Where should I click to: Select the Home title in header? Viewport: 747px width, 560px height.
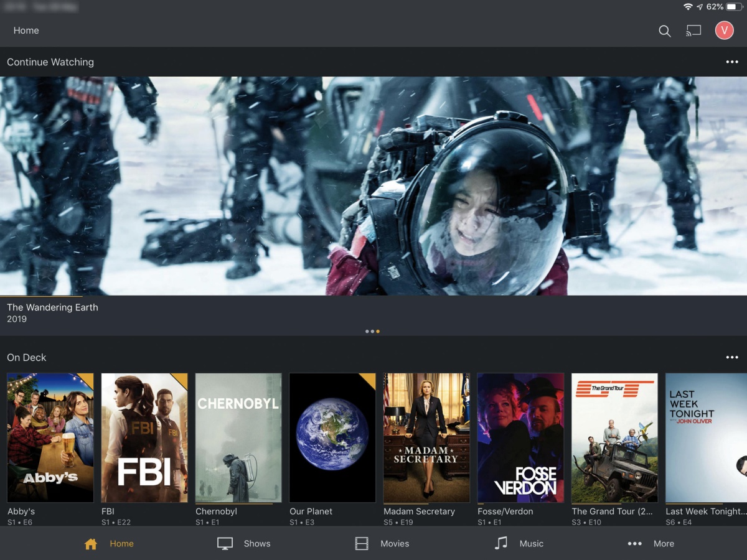tap(26, 30)
